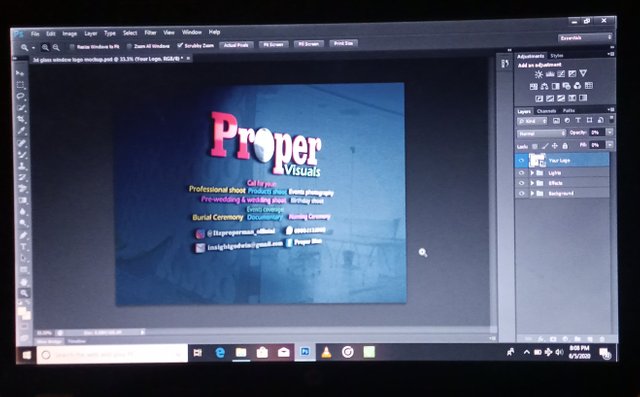
Task: Select the Hand tool in toolbox
Action: [24, 282]
